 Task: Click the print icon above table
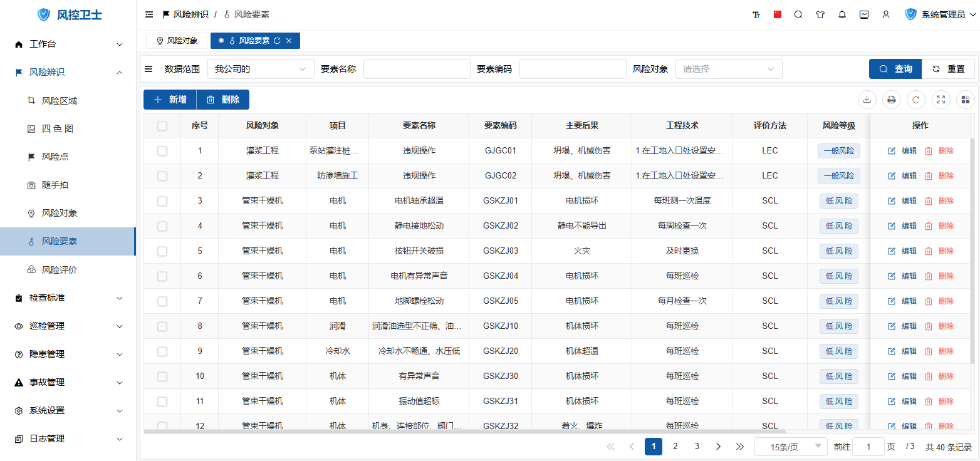[891, 100]
